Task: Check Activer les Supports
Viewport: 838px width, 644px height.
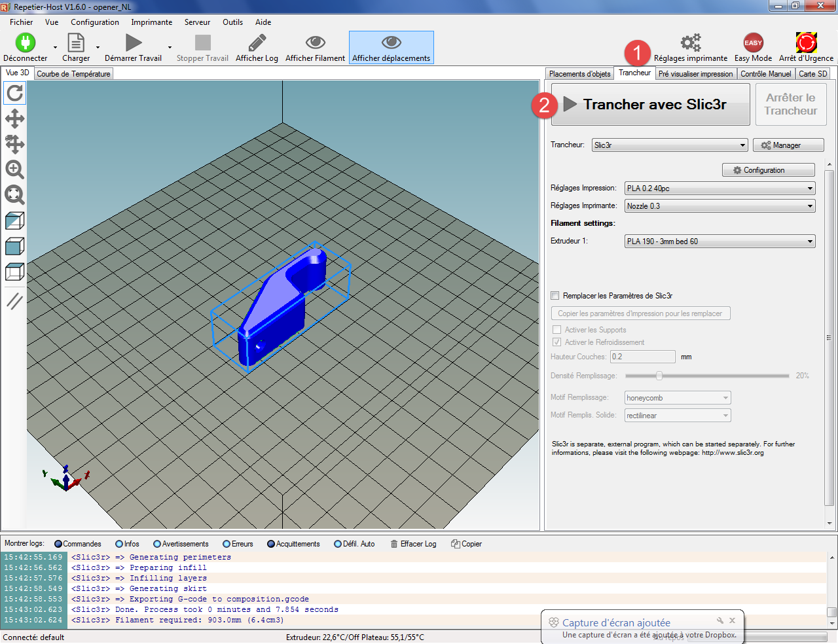Action: click(x=557, y=330)
